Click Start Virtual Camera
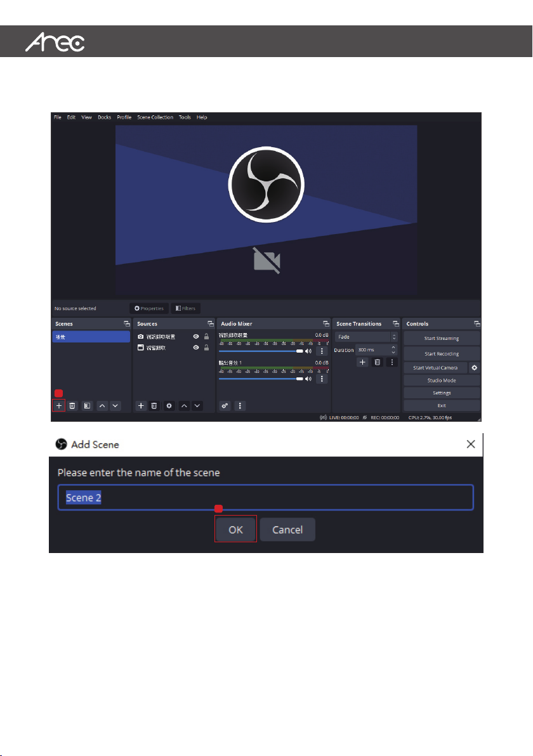 (x=435, y=368)
